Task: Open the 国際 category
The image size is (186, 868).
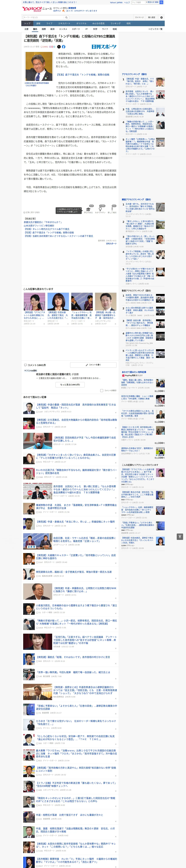Action: [44, 29]
